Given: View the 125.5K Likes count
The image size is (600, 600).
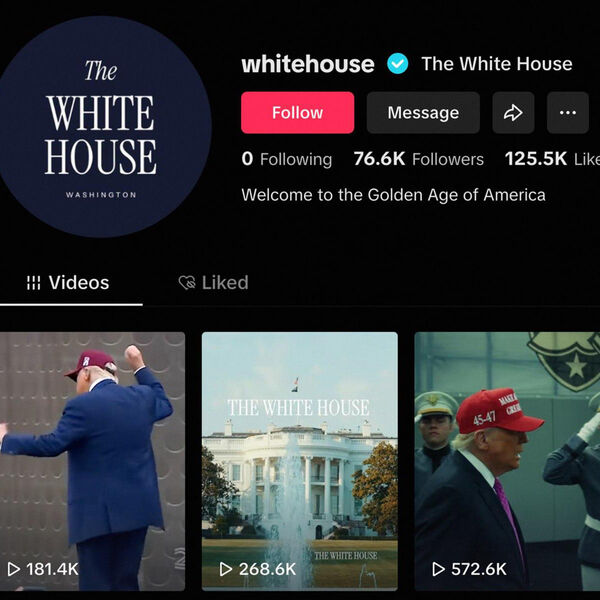Looking at the screenshot, I should [x=552, y=159].
